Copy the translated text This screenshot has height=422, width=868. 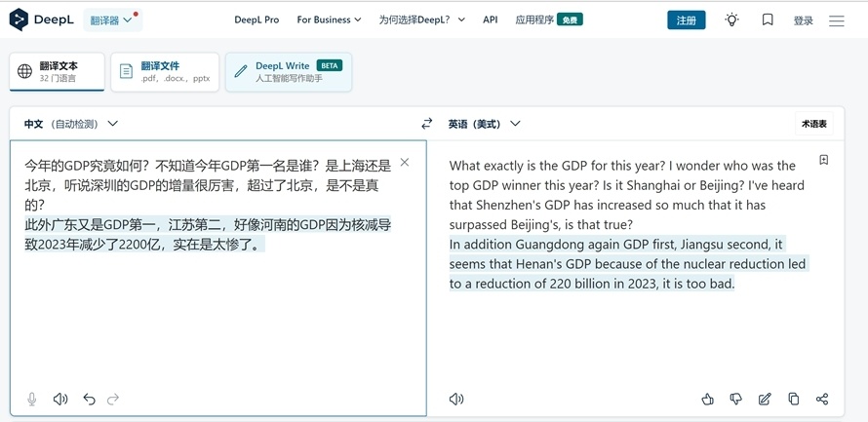click(793, 399)
